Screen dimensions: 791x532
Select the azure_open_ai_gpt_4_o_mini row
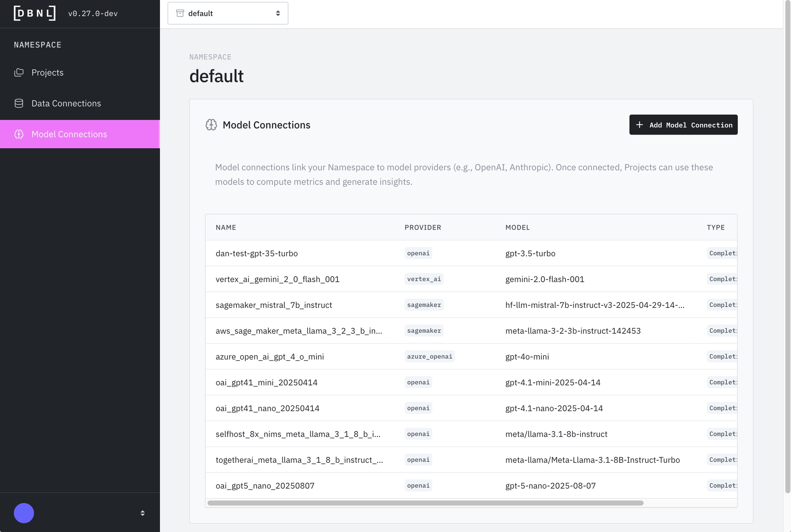click(270, 357)
